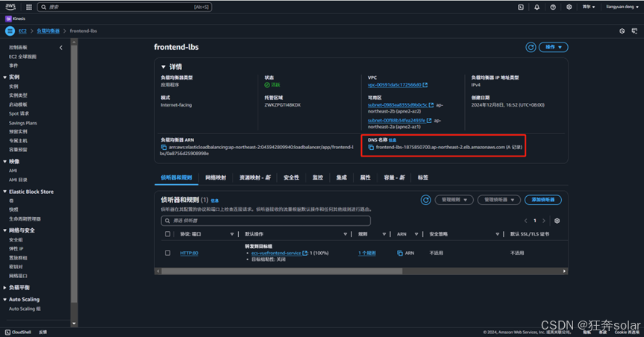Viewport: 644px width, 337px height.
Task: Open the settings gear in top bar
Action: (569, 7)
